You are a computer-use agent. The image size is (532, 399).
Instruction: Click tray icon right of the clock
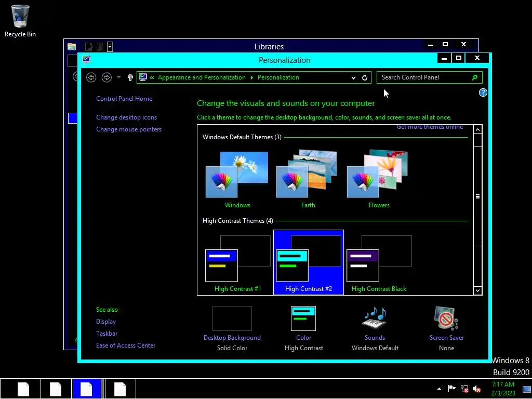(x=527, y=390)
